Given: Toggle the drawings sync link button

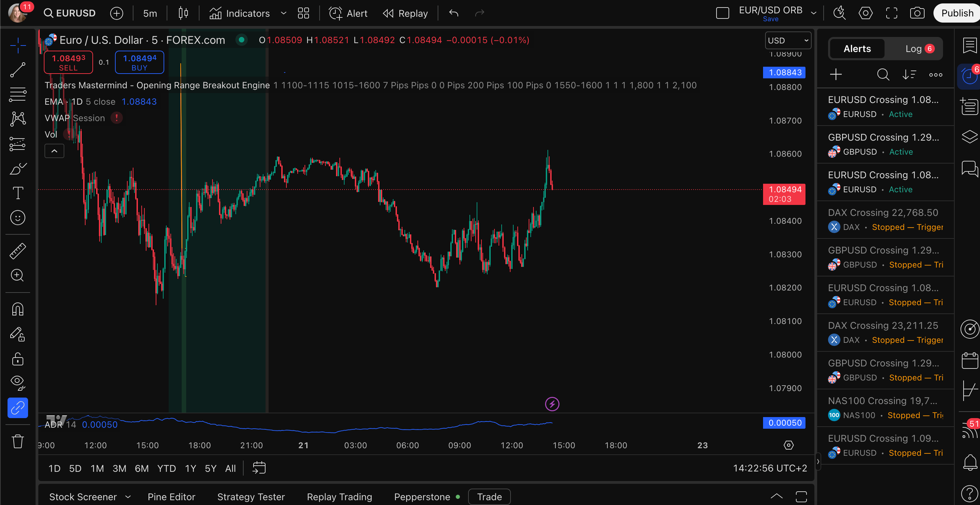Looking at the screenshot, I should (17, 408).
